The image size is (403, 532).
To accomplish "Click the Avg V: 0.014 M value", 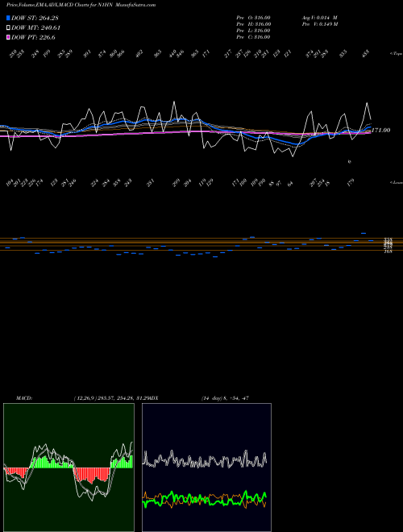I will (319, 17).
